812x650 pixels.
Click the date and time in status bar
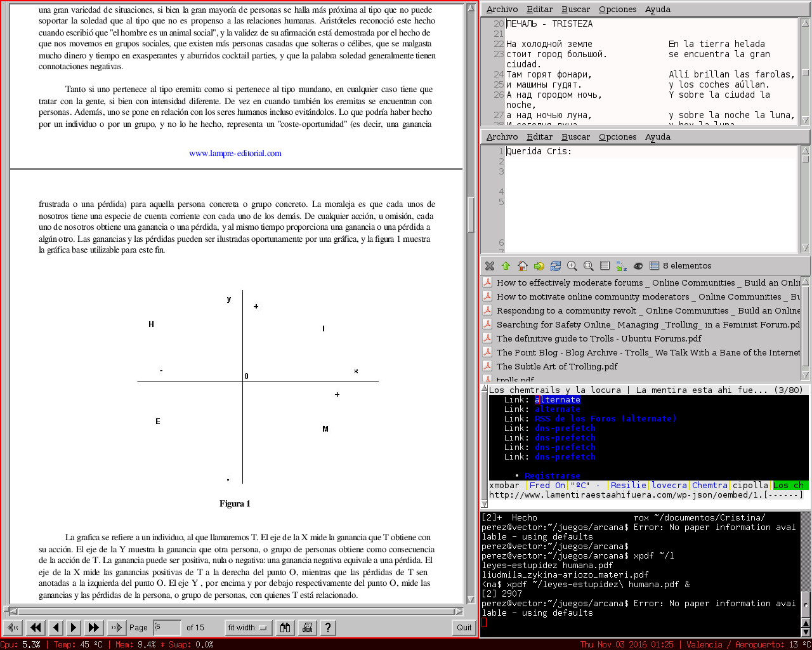(627, 644)
